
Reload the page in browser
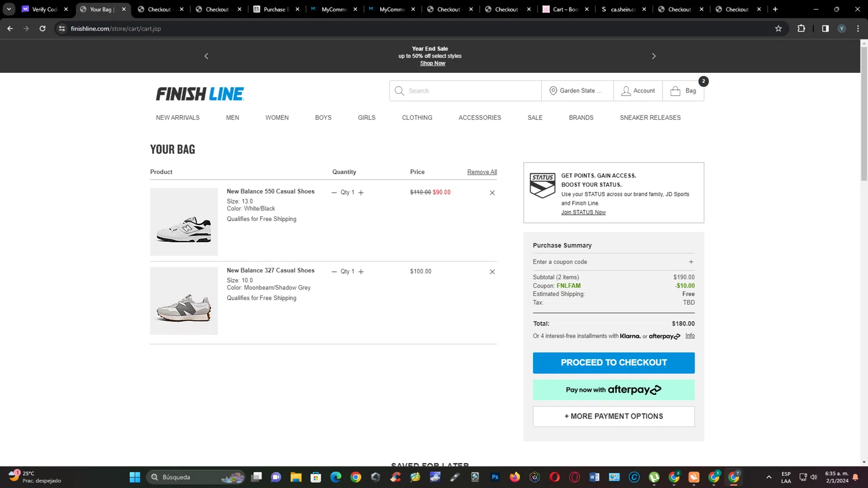click(x=42, y=28)
